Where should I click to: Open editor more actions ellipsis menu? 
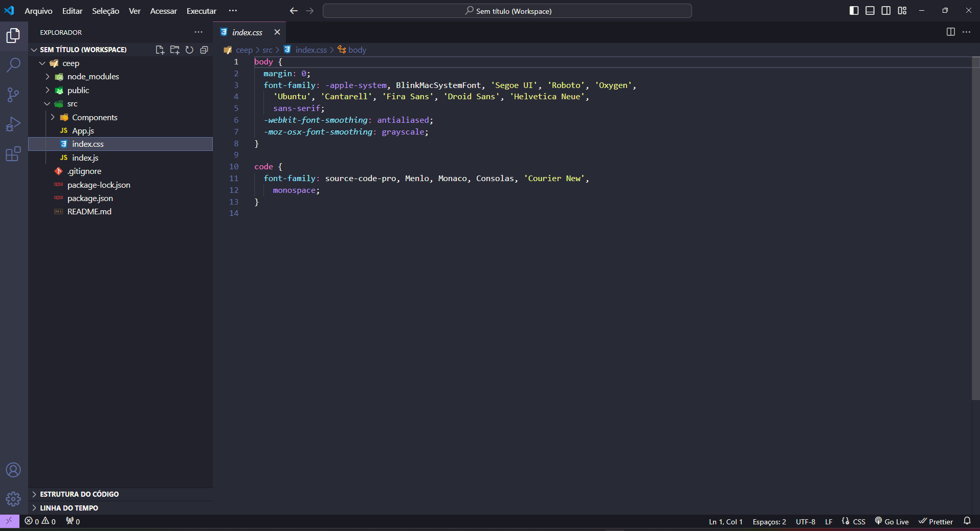pyautogui.click(x=966, y=32)
